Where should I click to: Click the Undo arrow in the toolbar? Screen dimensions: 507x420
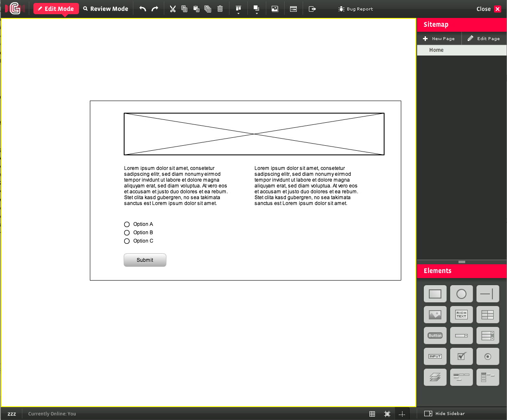click(x=143, y=9)
